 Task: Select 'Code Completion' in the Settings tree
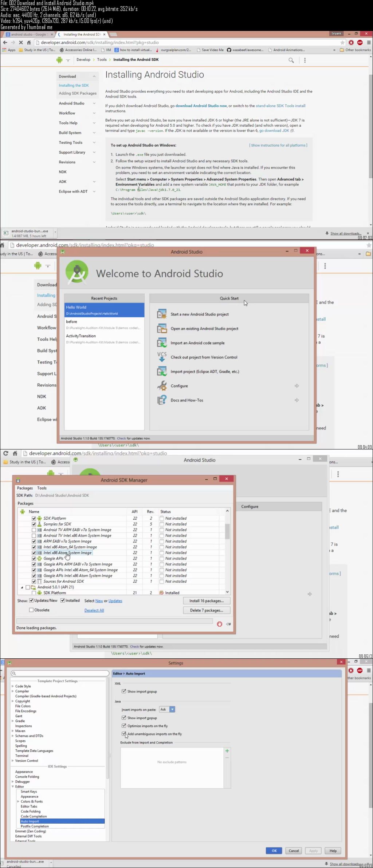(x=34, y=816)
